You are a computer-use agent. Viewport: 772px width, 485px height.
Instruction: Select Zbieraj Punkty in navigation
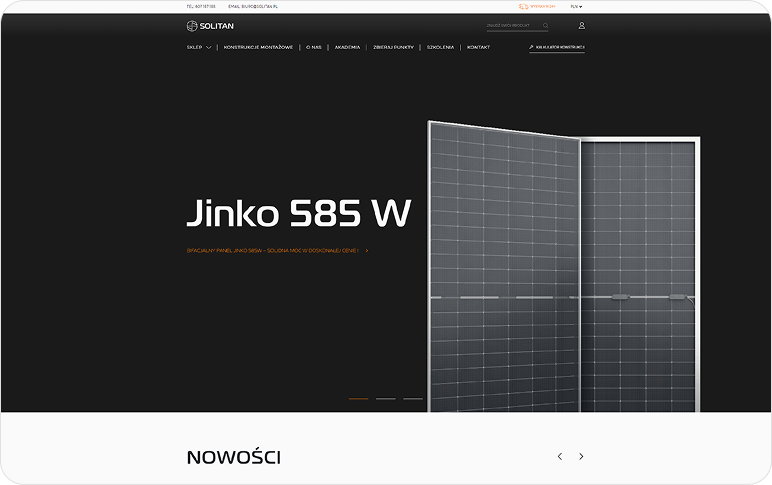pyautogui.click(x=393, y=47)
